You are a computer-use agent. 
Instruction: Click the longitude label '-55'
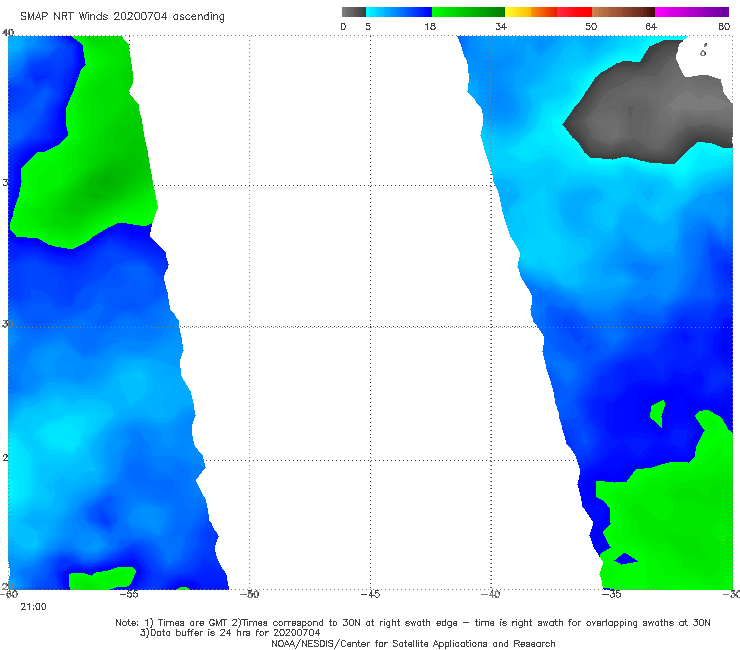[129, 594]
